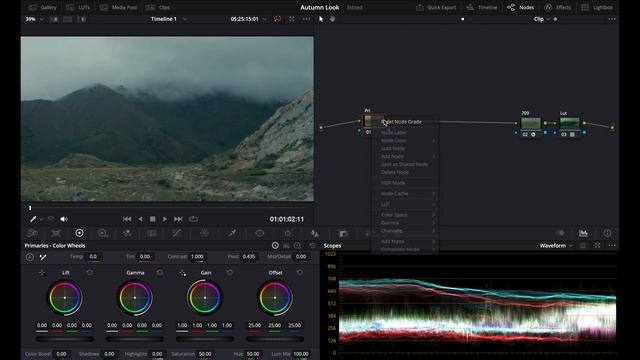The image size is (640, 360).
Task: Open the Motion Effects palette icon
Action: click(151, 233)
